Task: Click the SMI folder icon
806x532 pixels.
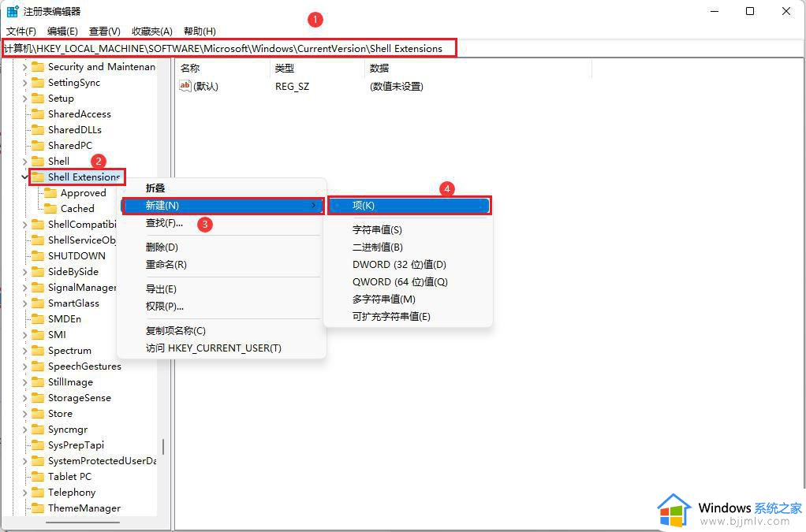Action: [38, 335]
